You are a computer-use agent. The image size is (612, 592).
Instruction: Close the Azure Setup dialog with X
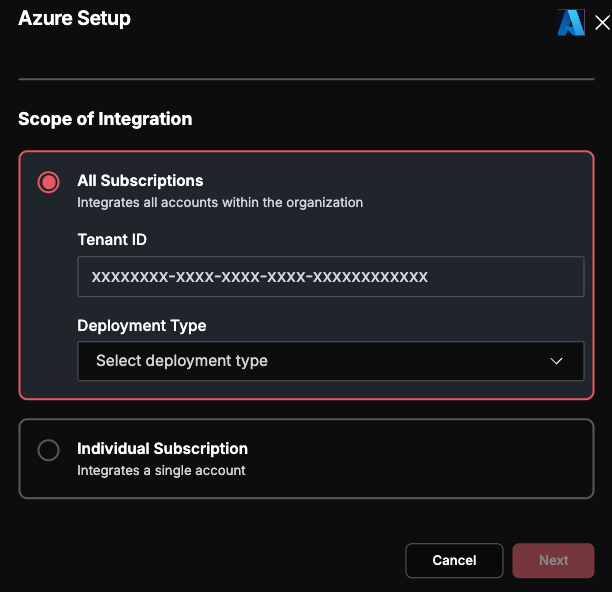(602, 23)
